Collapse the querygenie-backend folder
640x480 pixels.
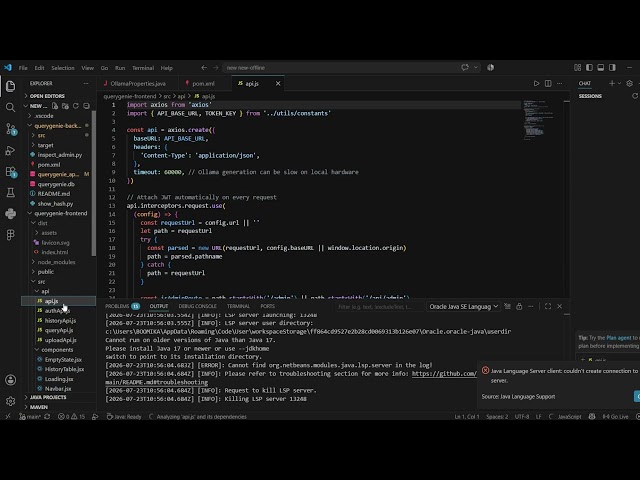(57, 126)
